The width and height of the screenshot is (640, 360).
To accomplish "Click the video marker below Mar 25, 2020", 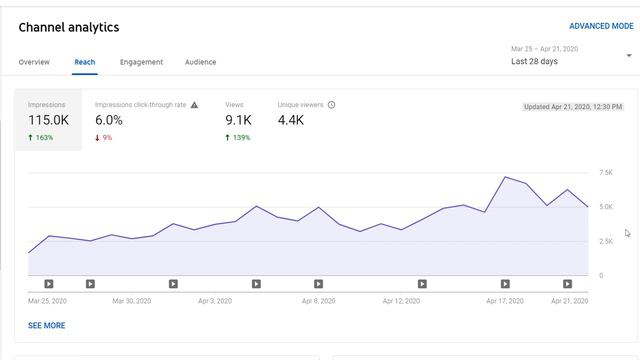I will pos(49,284).
